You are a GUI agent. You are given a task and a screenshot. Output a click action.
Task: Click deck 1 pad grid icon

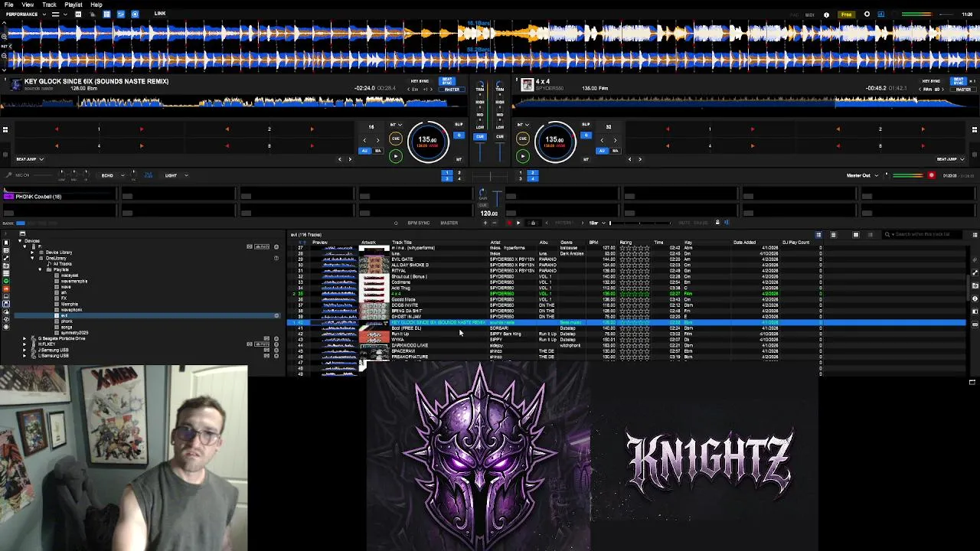click(x=5, y=129)
